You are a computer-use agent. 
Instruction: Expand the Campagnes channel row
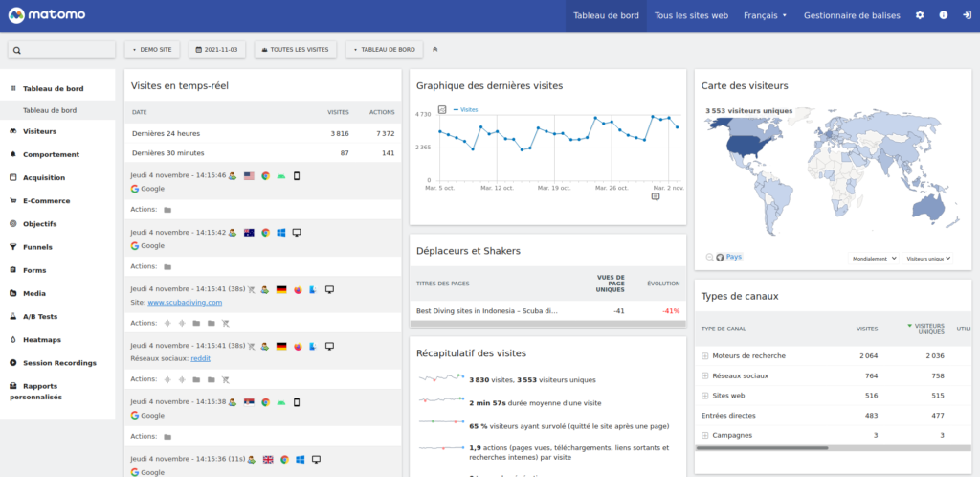click(x=705, y=435)
